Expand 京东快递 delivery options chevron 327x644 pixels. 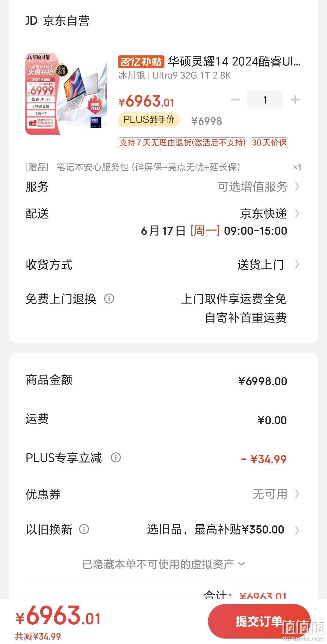click(297, 214)
